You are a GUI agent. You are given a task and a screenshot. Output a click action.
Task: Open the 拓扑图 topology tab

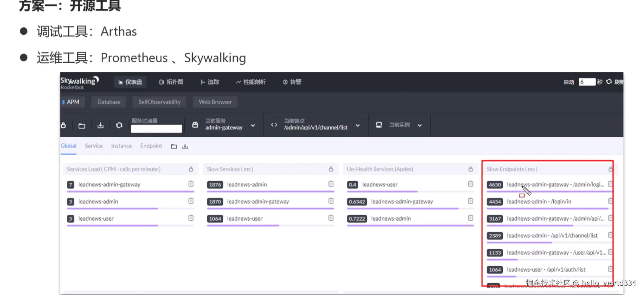coord(171,82)
